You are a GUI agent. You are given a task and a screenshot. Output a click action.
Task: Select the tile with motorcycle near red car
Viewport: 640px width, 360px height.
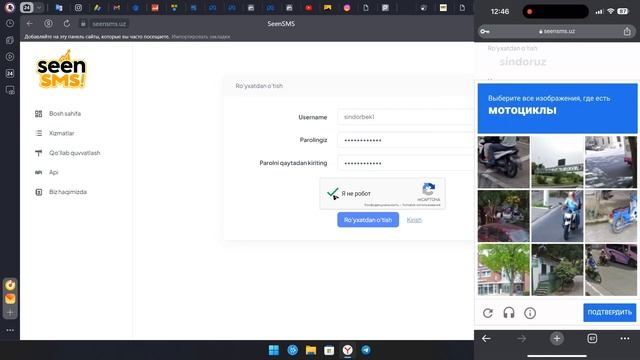[504, 216]
